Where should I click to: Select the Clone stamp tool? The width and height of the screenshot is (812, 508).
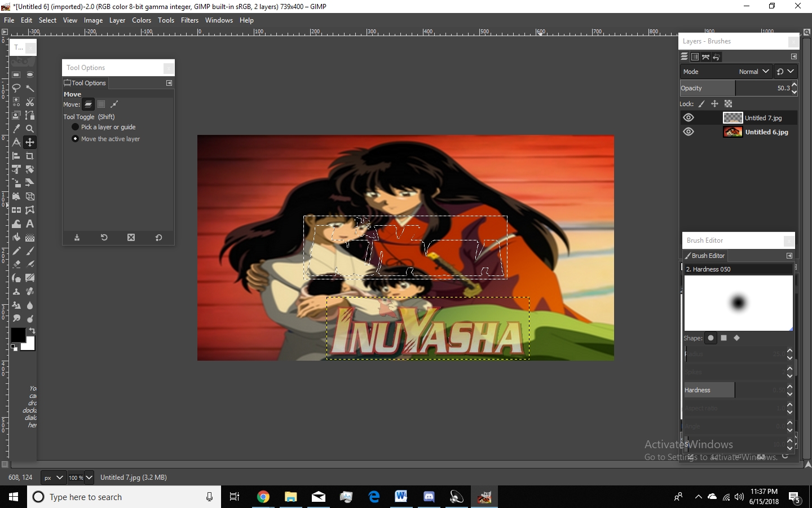(x=16, y=291)
